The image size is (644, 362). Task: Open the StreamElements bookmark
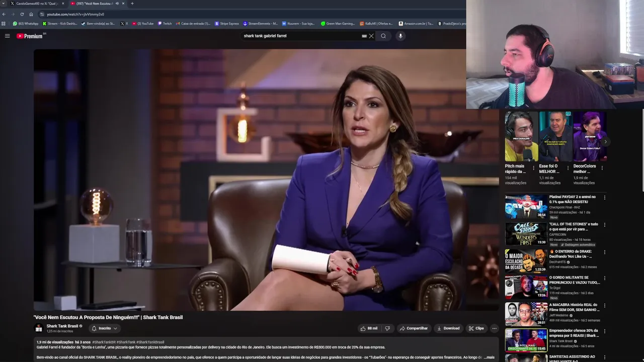point(260,24)
